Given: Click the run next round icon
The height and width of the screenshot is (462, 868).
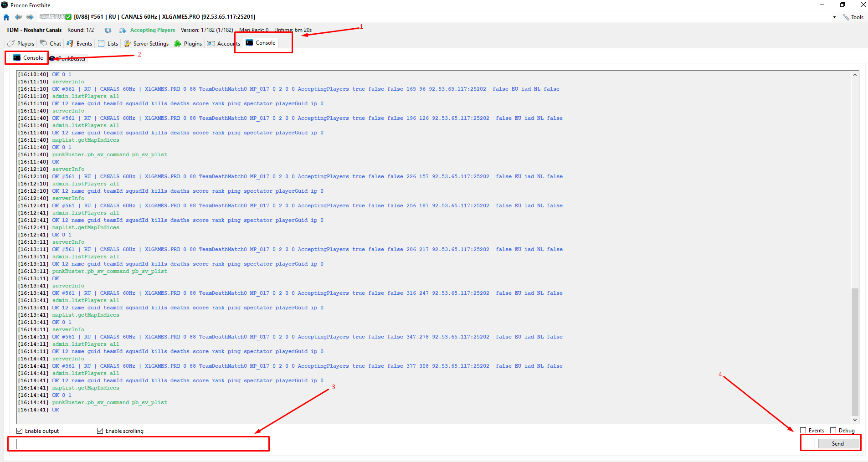Looking at the screenshot, I should pos(123,31).
